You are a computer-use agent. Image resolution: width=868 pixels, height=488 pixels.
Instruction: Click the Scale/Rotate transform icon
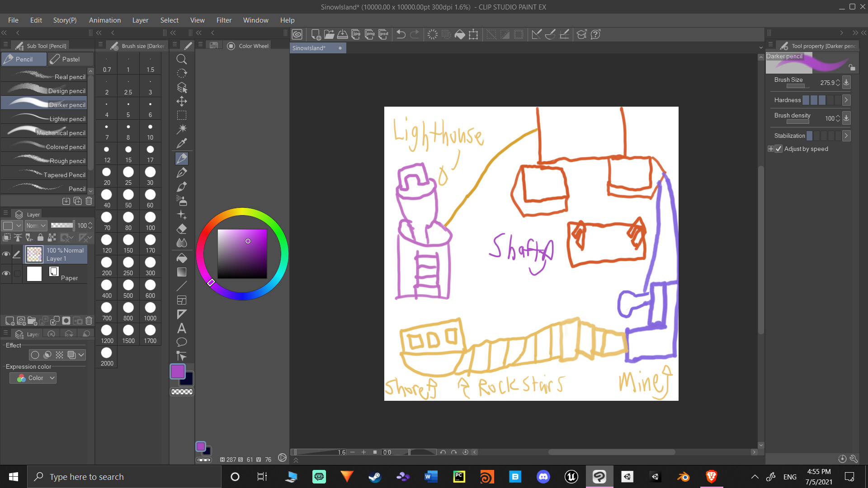click(473, 34)
